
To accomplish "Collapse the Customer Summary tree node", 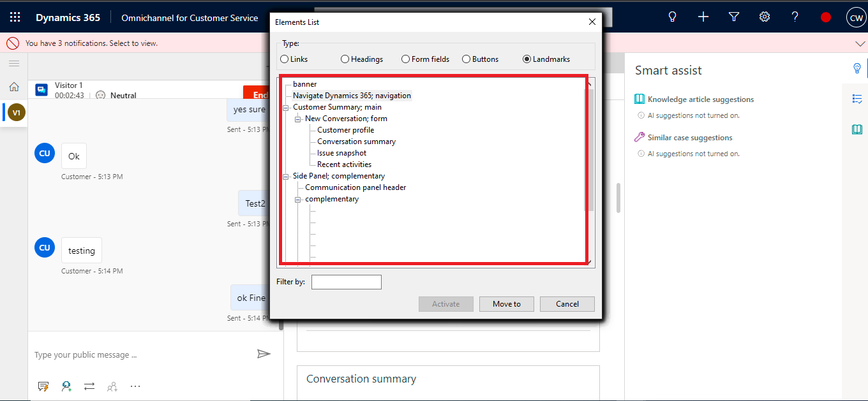I will coord(286,106).
